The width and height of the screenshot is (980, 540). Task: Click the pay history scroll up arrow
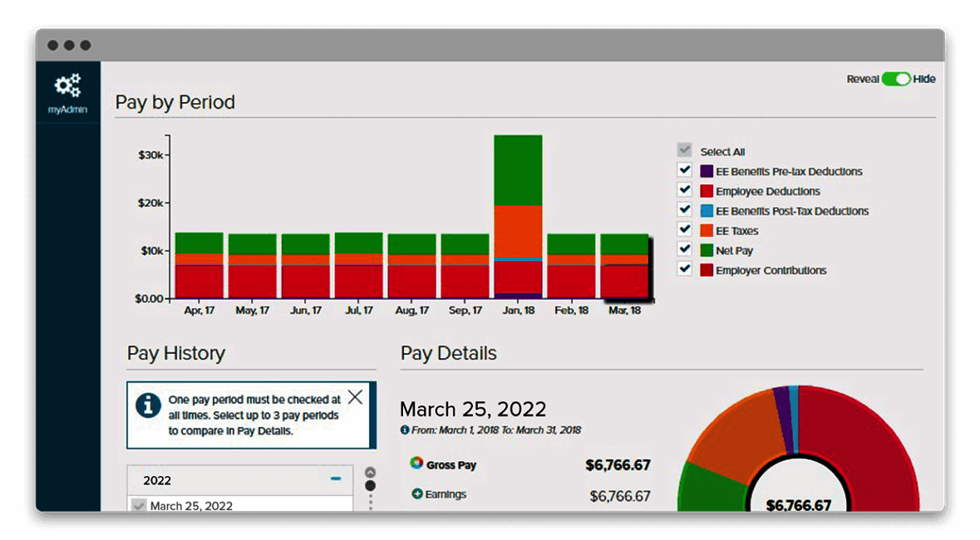click(371, 472)
